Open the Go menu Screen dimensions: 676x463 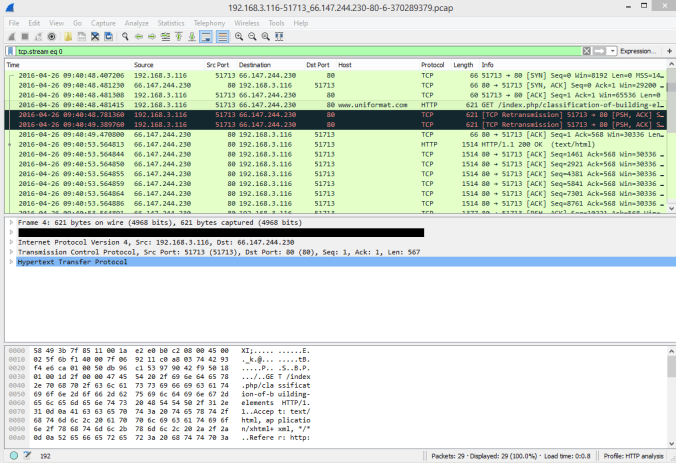(77, 23)
